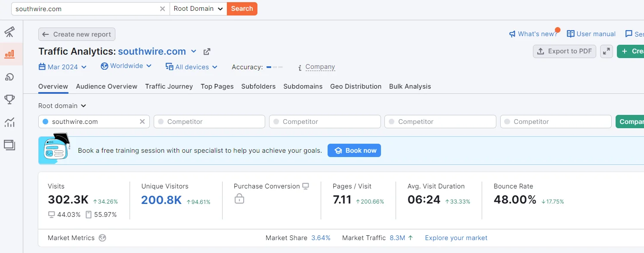
Task: Click the desktop icon beside Purchase Conversion
Action: pos(306,186)
